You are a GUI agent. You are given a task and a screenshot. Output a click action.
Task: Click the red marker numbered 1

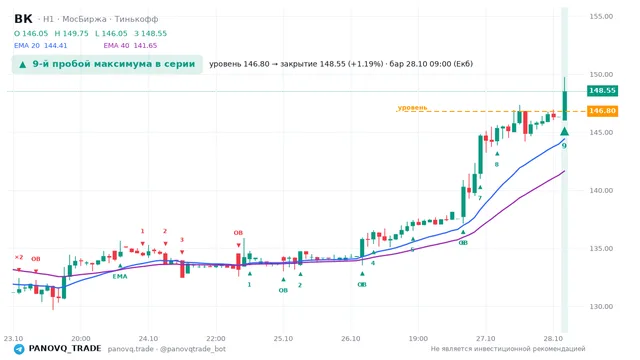142,231
